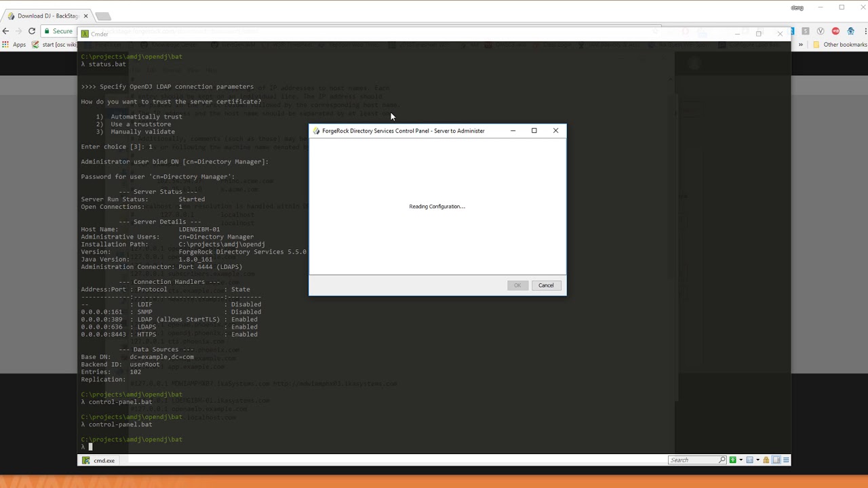Reload the Chrome page
This screenshot has width=868, height=488.
(x=32, y=31)
